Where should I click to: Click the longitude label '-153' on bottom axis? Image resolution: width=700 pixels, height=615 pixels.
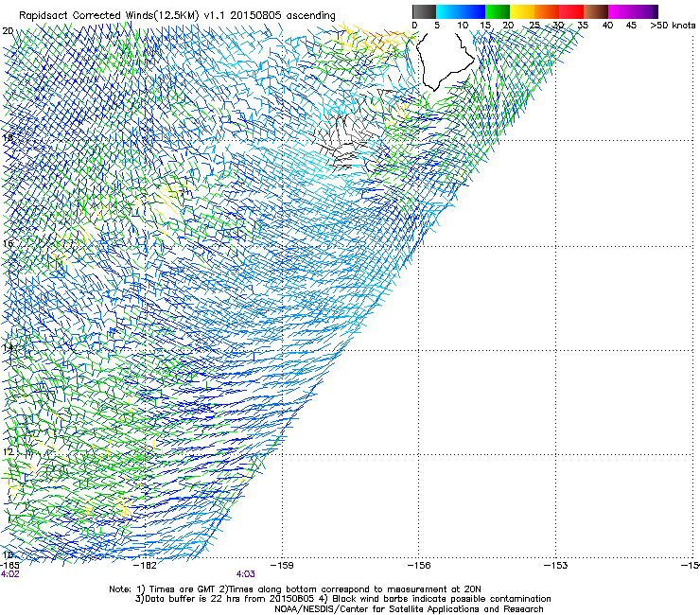[x=556, y=565]
